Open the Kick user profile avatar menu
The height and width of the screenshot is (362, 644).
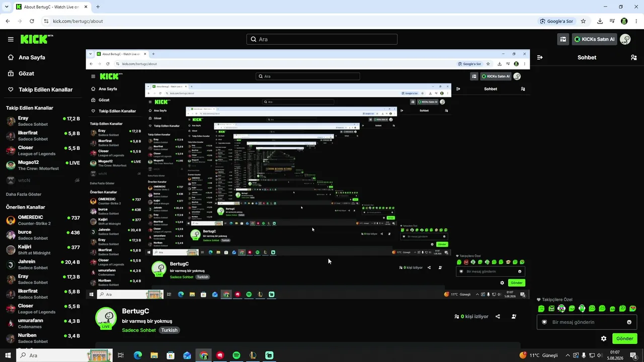point(625,39)
